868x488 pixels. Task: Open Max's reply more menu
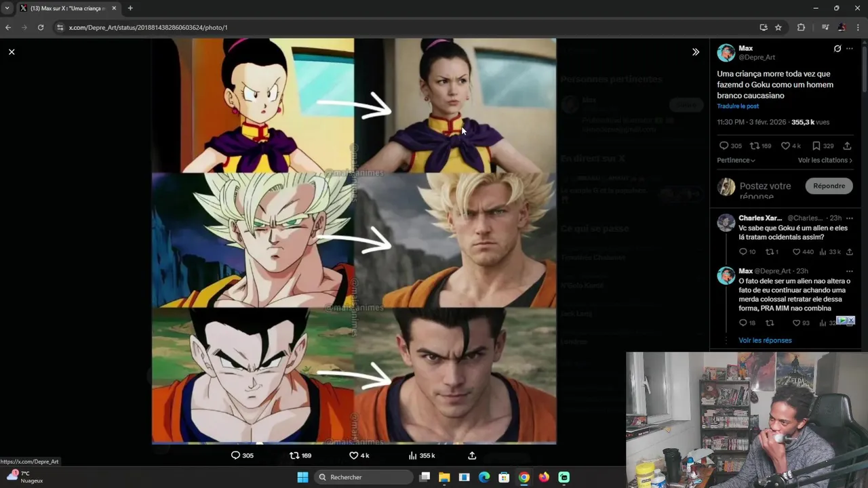[850, 271]
